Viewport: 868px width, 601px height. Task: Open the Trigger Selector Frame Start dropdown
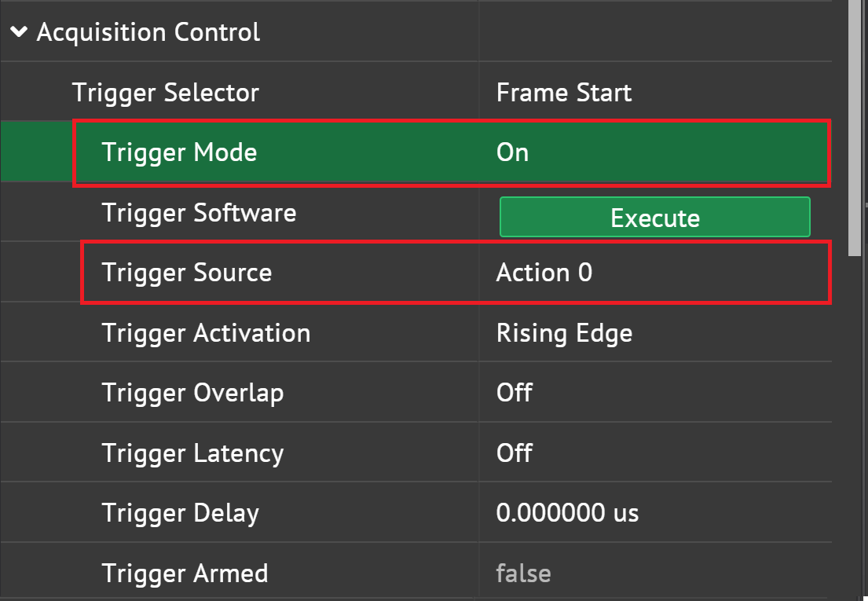click(564, 93)
